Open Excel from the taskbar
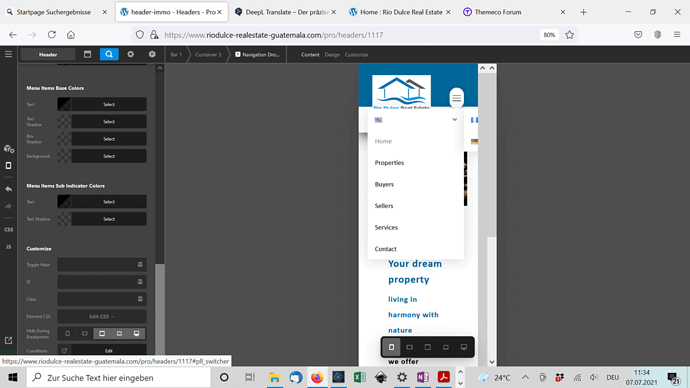 pyautogui.click(x=360, y=377)
